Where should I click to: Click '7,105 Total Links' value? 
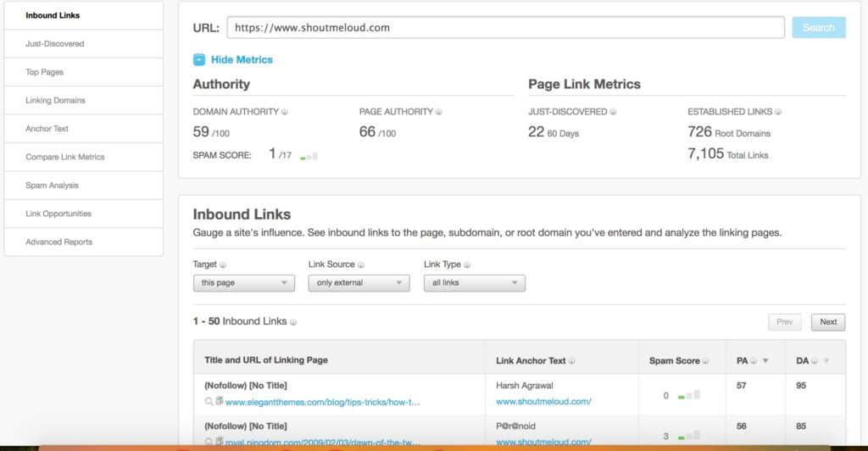click(x=727, y=153)
